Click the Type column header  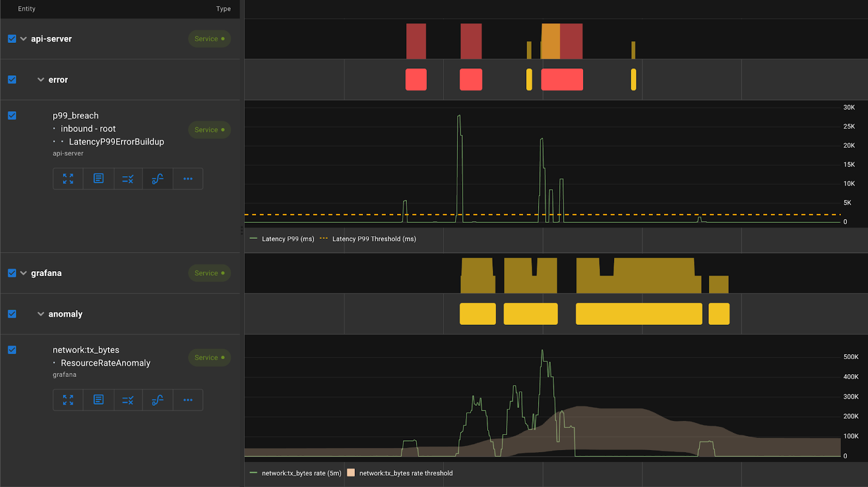pos(224,9)
